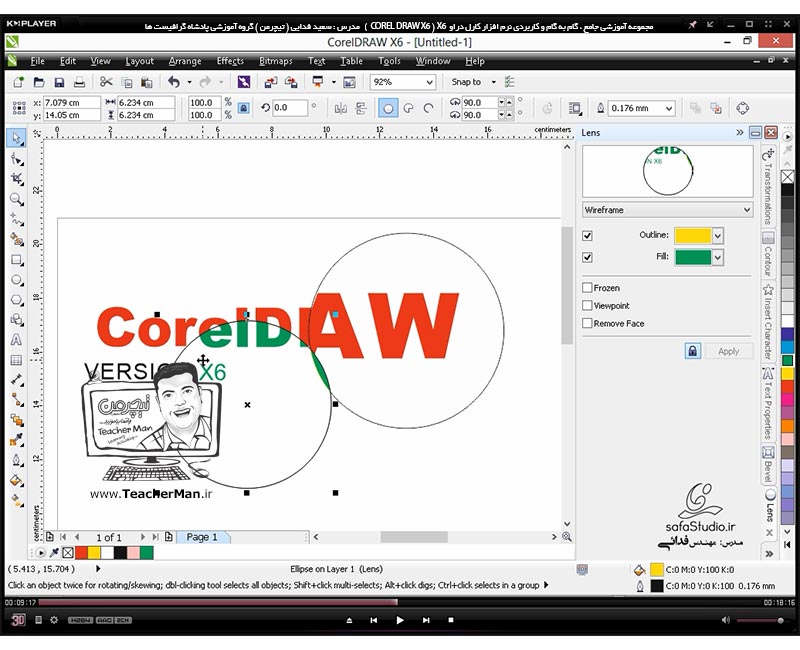Adjust the KMPlayer volume slider
The width and height of the screenshot is (800, 650).
point(760,620)
